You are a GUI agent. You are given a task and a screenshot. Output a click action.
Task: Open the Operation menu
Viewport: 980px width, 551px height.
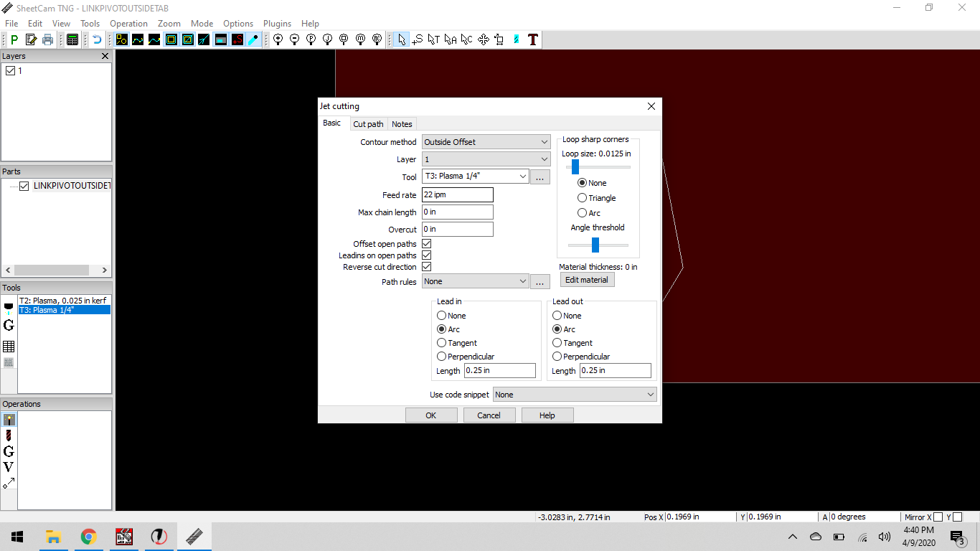pos(128,24)
